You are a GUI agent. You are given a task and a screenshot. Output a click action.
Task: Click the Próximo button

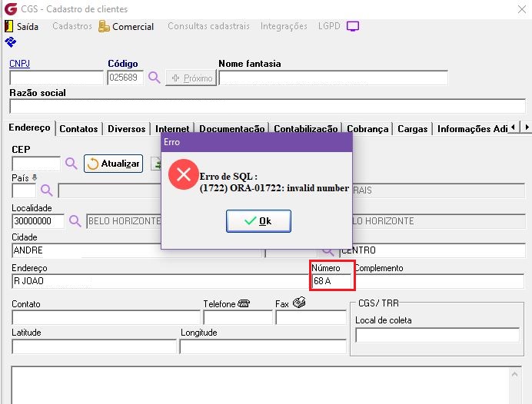191,78
